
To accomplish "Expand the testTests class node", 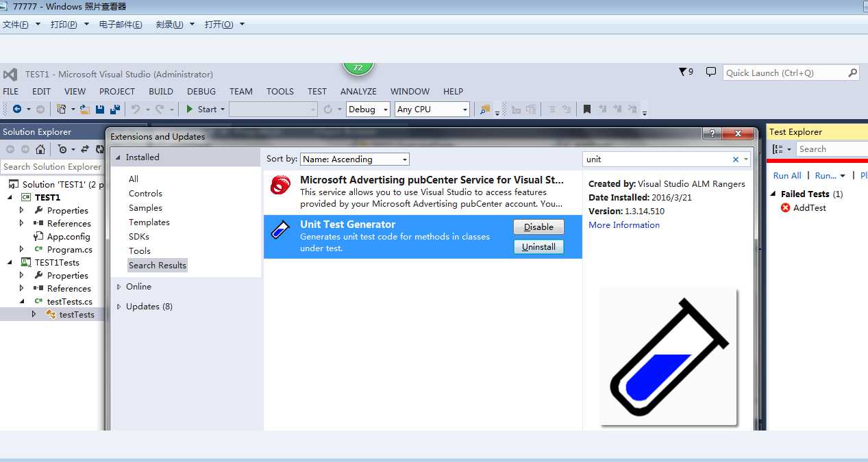I will point(34,314).
